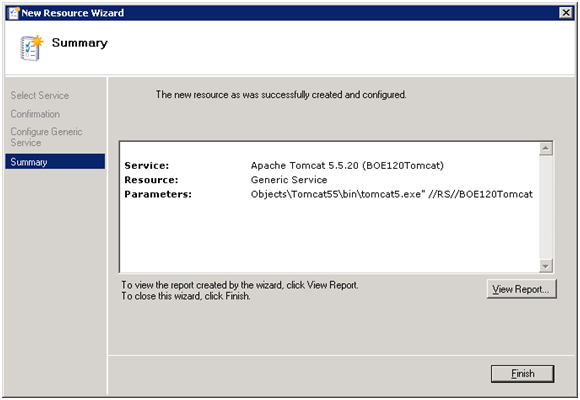Viewport: 580px width, 400px height.
Task: Click the tomcat5.exe parameters value
Action: (x=392, y=194)
